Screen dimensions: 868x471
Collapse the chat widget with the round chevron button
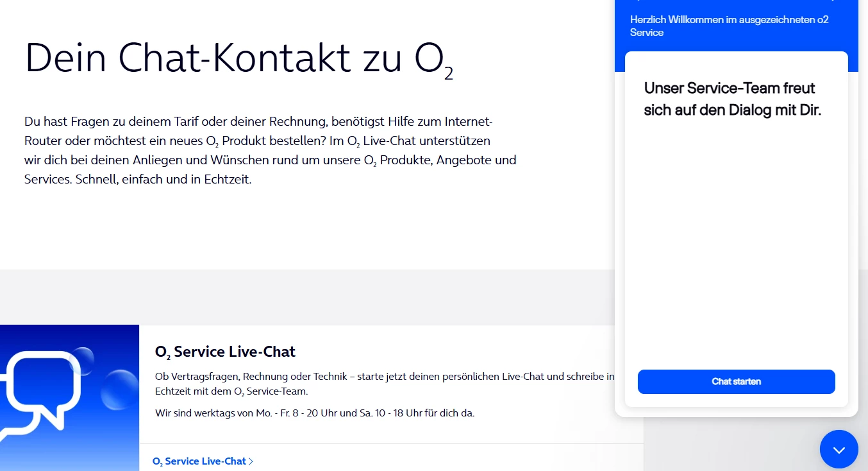(839, 449)
